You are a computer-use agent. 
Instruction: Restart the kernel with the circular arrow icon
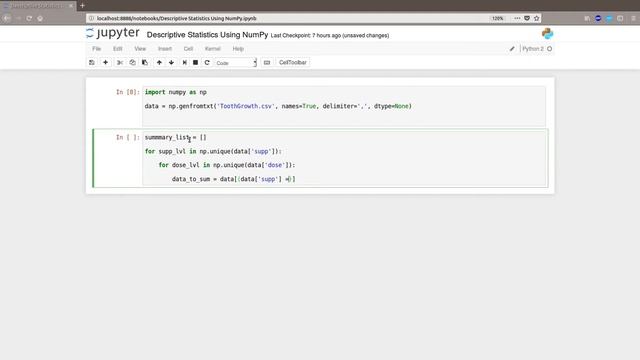click(207, 62)
